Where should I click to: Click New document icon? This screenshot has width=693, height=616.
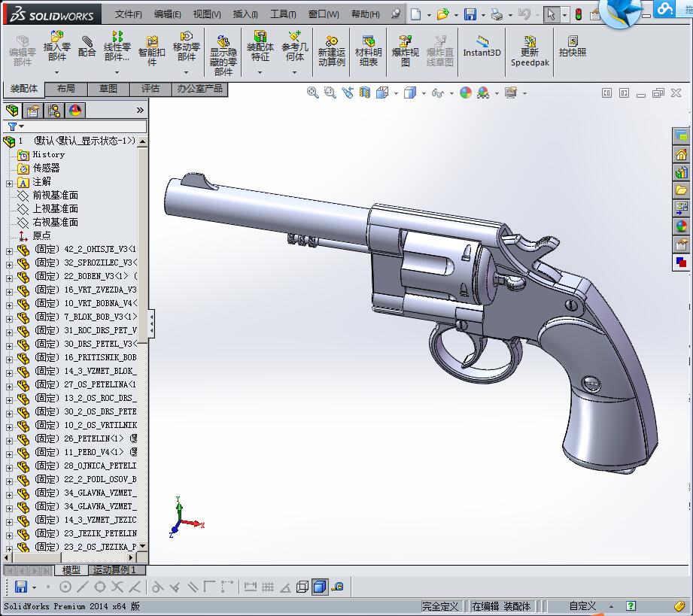pyautogui.click(x=416, y=14)
